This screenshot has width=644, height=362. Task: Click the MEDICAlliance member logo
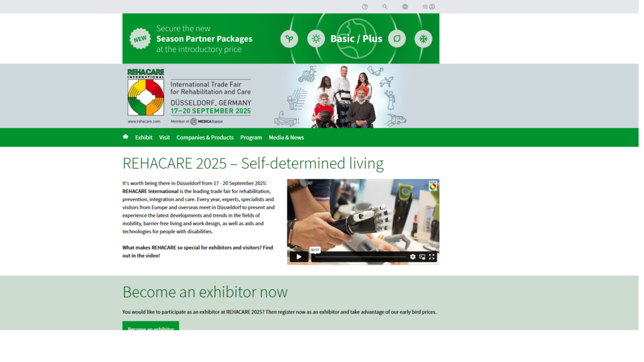(x=206, y=121)
